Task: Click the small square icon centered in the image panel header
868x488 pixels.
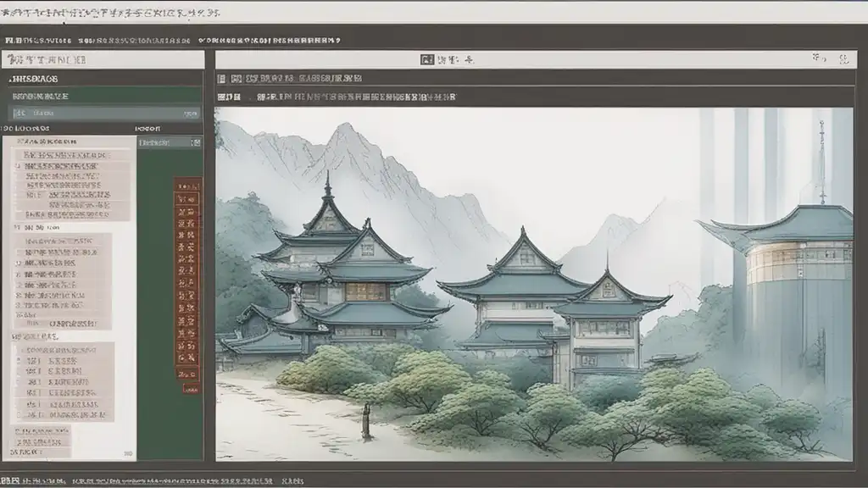Action: click(x=427, y=59)
